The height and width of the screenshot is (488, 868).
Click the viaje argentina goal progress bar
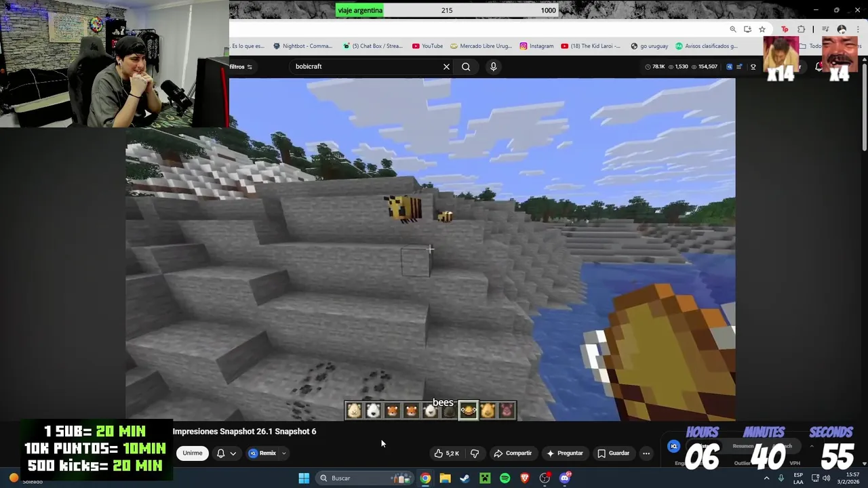(x=447, y=10)
